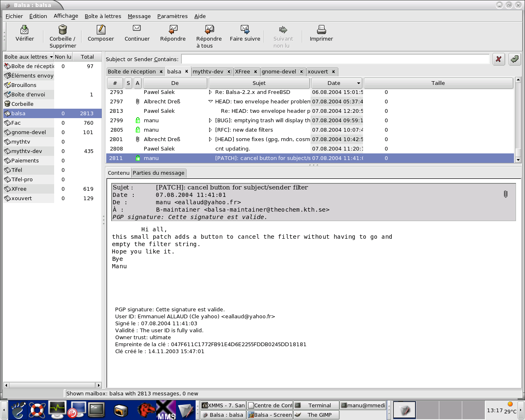Screen dimensions: 525x420
Task: Click the Corbeille / Supprimer trash icon
Action: [x=62, y=30]
